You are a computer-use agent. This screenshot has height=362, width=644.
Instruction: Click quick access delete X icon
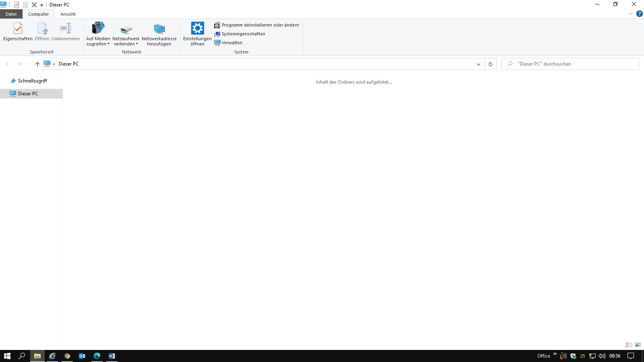click(x=34, y=5)
